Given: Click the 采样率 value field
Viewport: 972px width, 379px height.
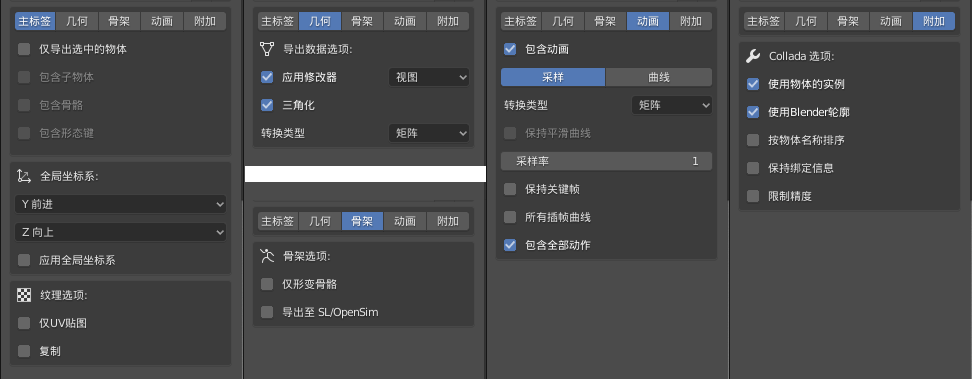Looking at the screenshot, I should pos(606,161).
